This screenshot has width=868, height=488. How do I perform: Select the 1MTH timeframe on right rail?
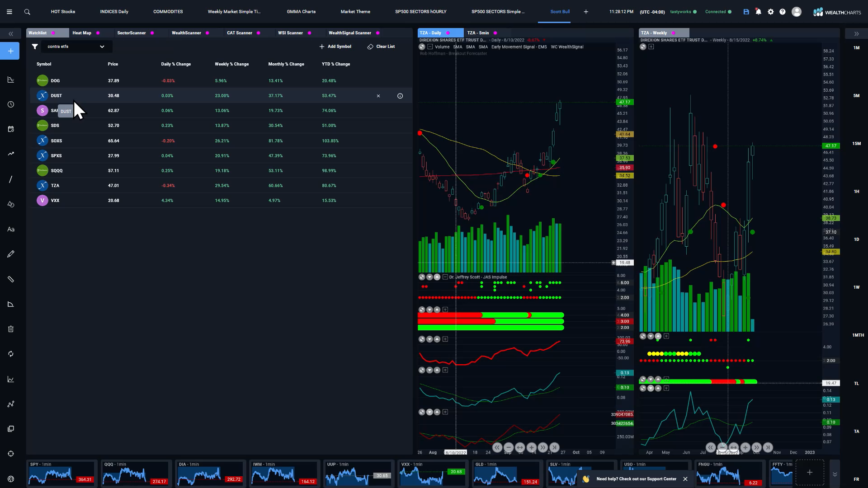coord(858,335)
